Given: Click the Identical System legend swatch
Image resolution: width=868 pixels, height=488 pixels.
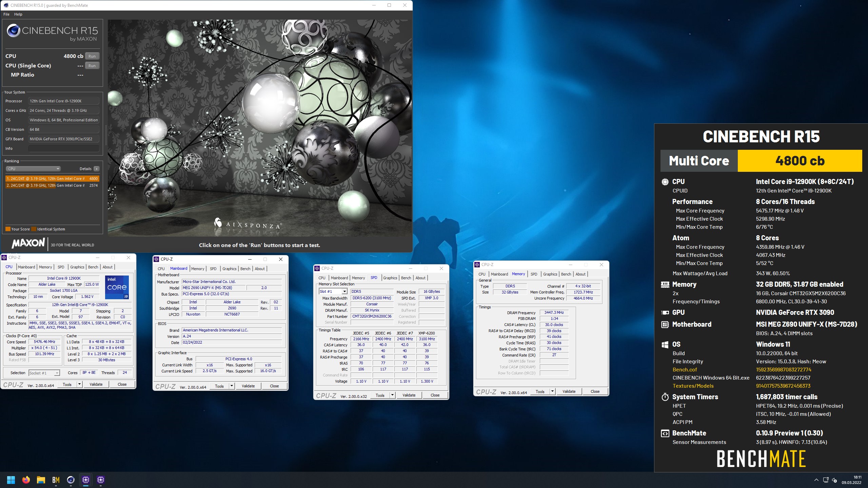Looking at the screenshot, I should (34, 229).
